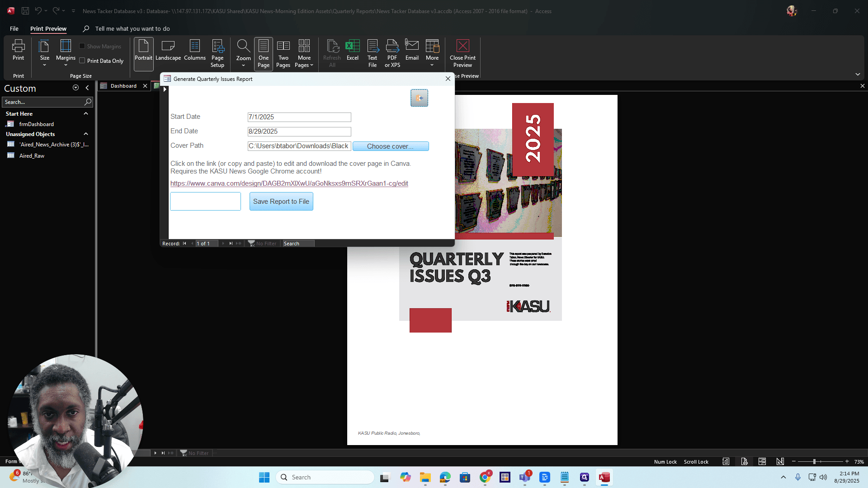The image size is (868, 488).
Task: Open the Canva design link
Action: pos(289,183)
